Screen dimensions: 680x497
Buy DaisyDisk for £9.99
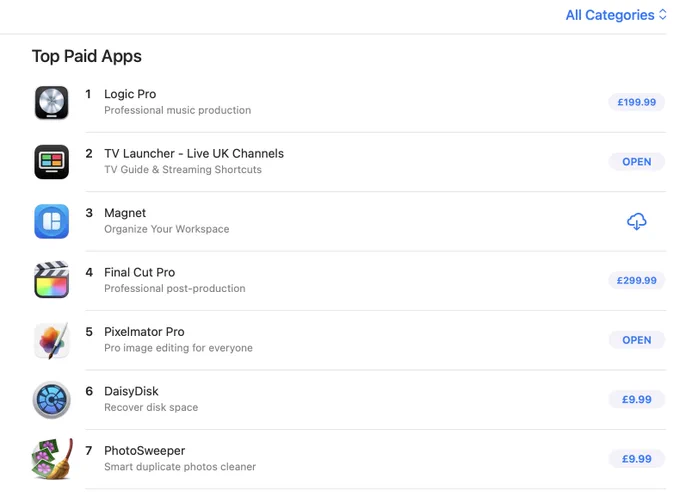tap(637, 399)
